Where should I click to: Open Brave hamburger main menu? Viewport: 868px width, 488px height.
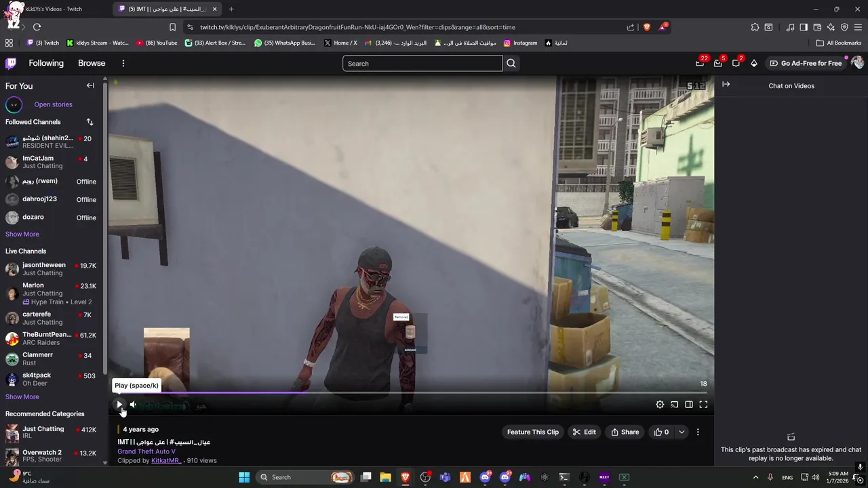click(x=858, y=27)
